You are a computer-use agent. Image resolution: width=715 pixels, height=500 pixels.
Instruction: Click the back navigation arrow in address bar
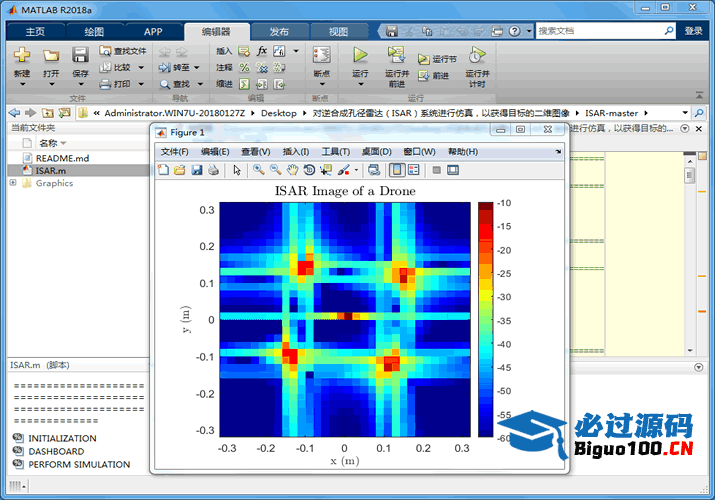(14, 113)
